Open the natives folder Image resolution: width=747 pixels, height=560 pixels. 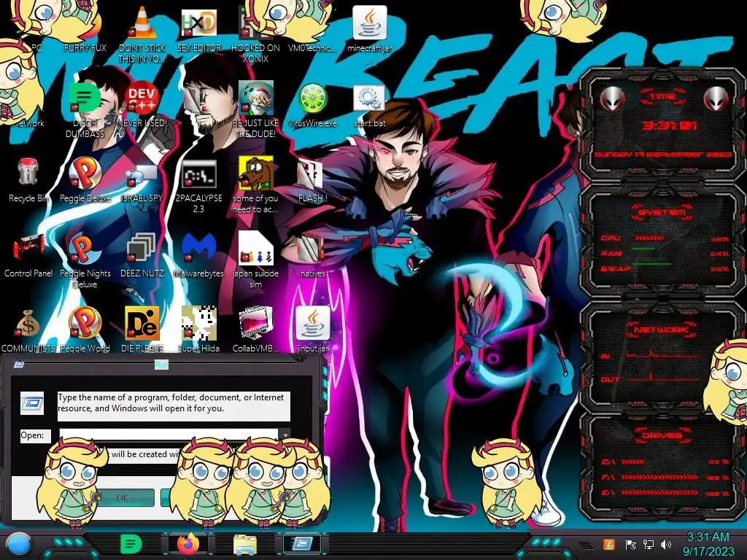(x=312, y=256)
